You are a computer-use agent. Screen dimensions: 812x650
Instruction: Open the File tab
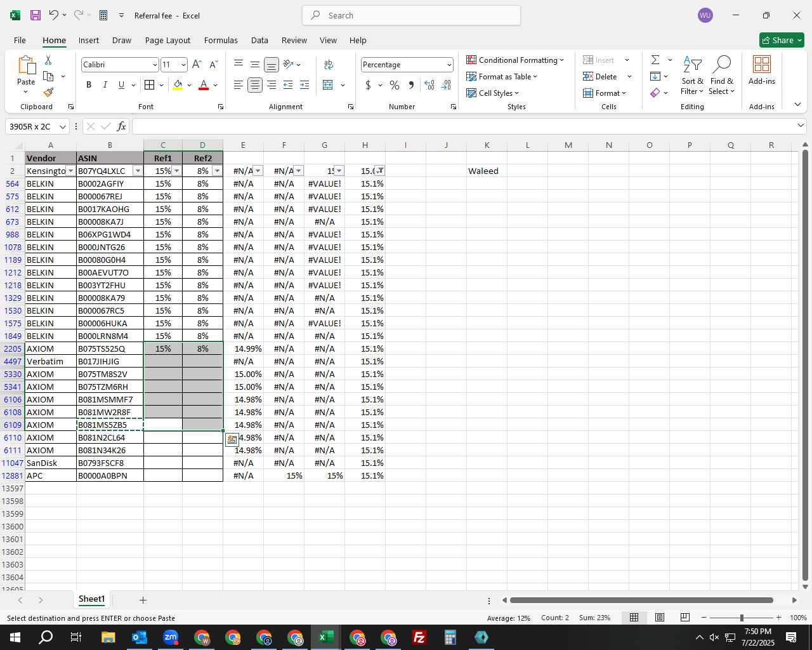tap(20, 40)
